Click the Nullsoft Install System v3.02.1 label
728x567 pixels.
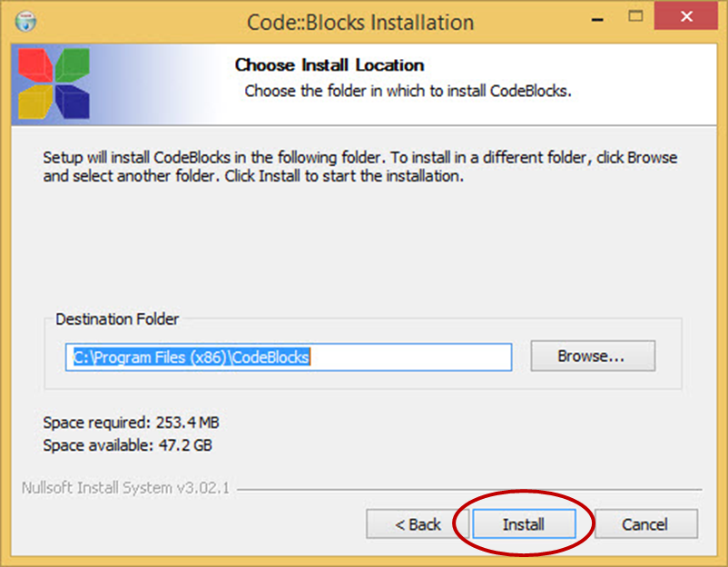(125, 488)
